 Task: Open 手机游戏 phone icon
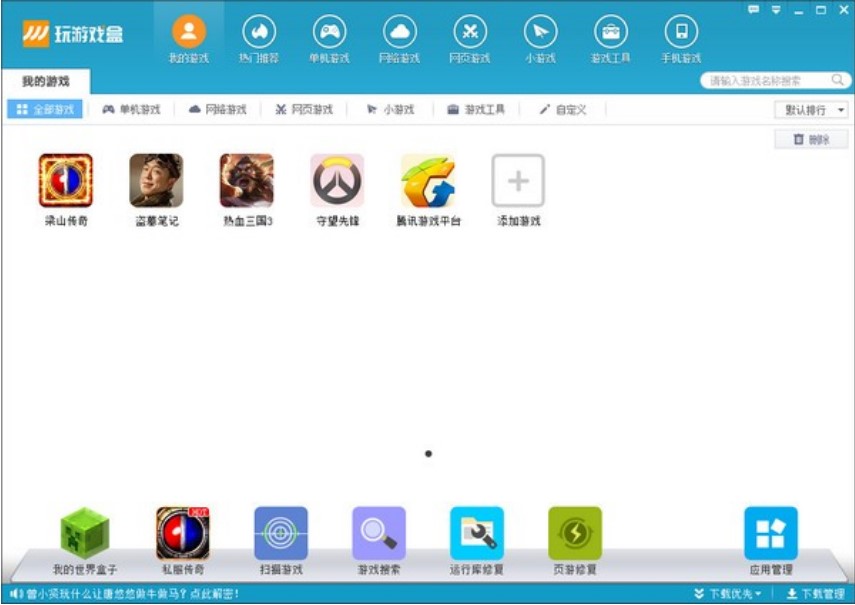tap(681, 33)
